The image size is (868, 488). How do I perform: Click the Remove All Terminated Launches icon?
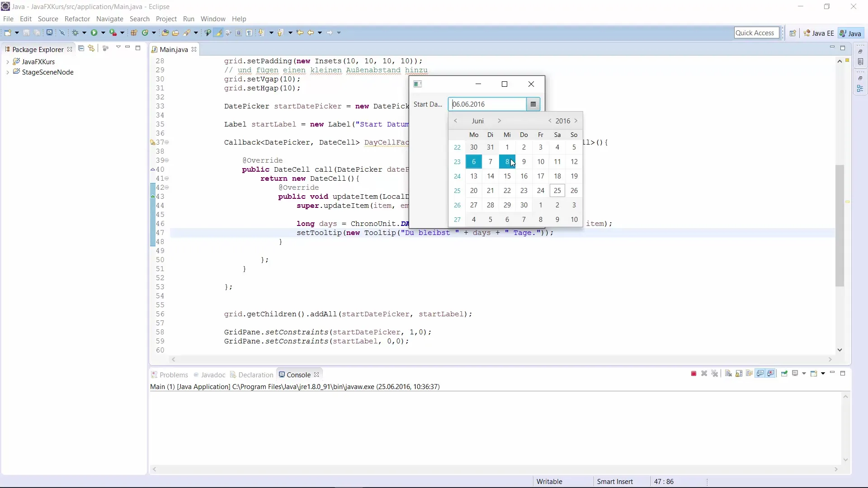click(715, 374)
